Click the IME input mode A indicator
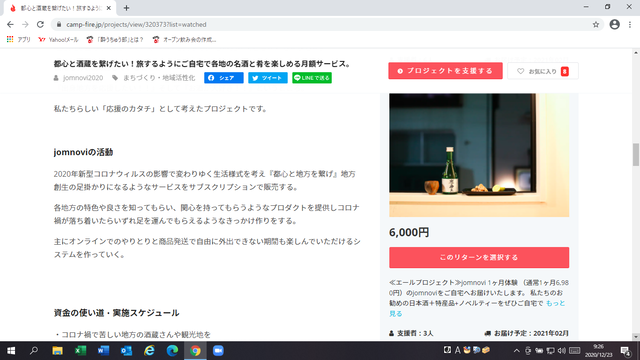 pyautogui.click(x=458, y=350)
